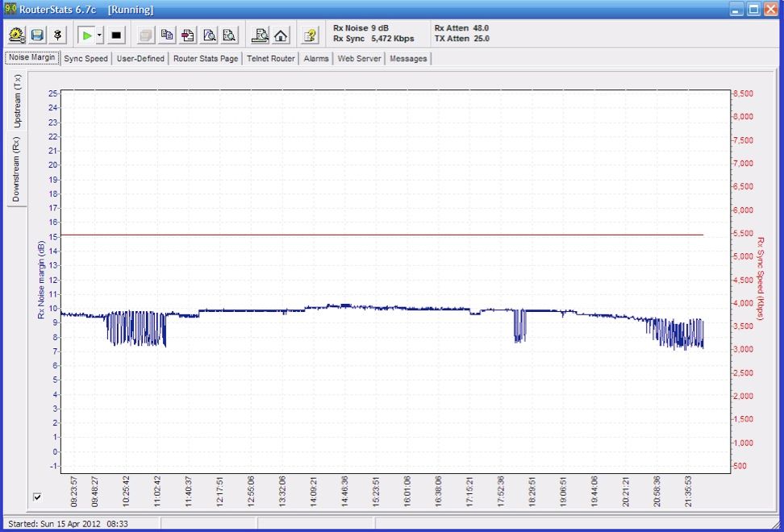Select the Upstream (Tx) vertical tab

point(17,101)
